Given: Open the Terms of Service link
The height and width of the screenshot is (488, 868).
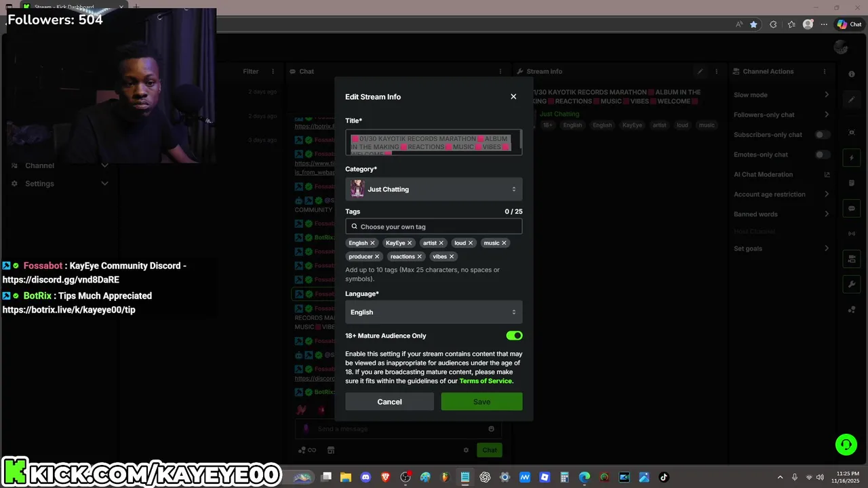Looking at the screenshot, I should point(486,381).
